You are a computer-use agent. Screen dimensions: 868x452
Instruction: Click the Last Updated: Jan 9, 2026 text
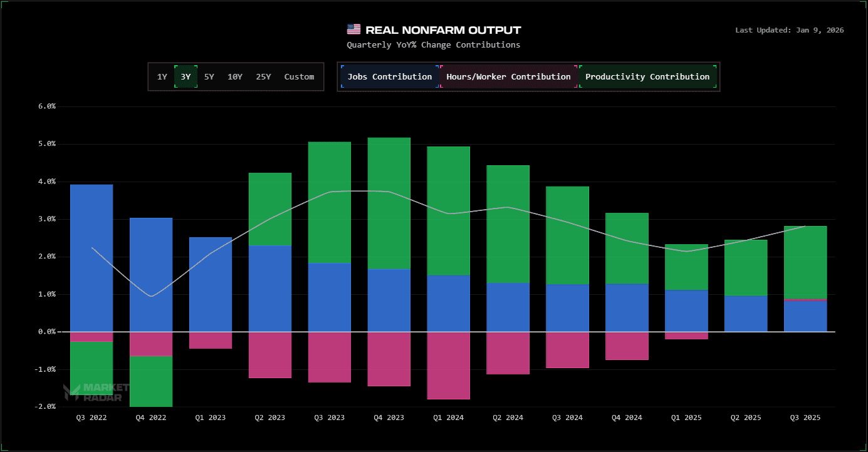click(790, 29)
